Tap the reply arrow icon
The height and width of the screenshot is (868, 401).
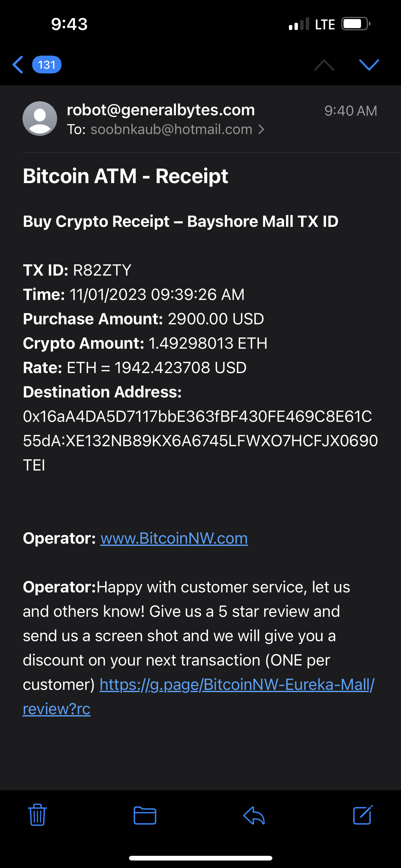(x=254, y=816)
